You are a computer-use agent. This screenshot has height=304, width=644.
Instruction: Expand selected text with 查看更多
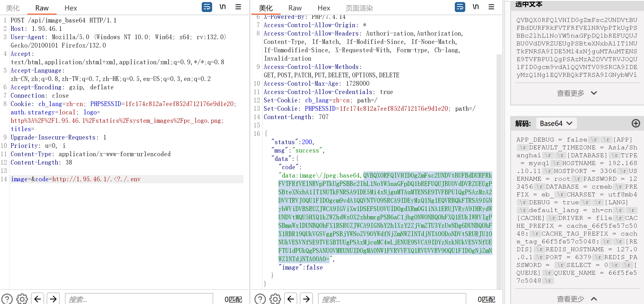pyautogui.click(x=577, y=93)
